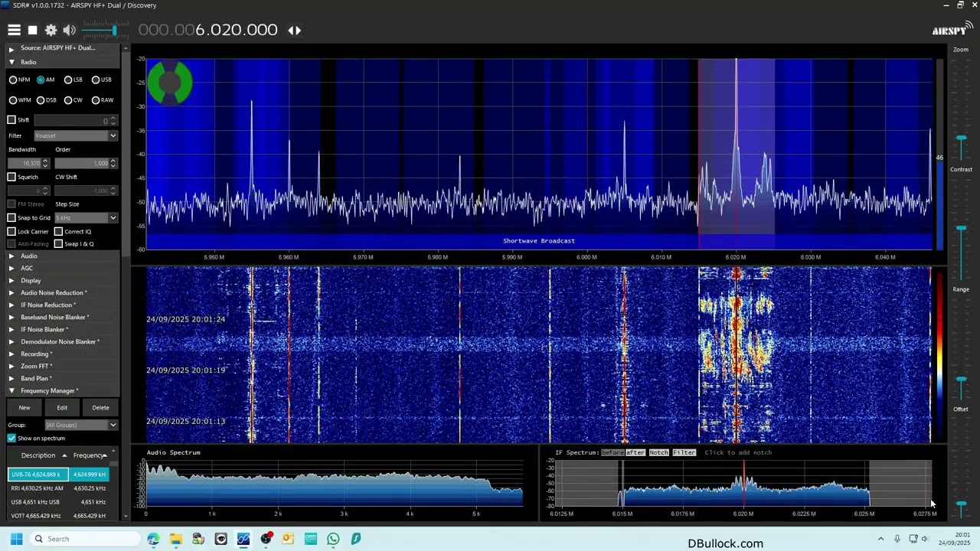The height and width of the screenshot is (551, 980).
Task: Expand the Demodulator Noise Blanker panel
Action: click(x=11, y=342)
